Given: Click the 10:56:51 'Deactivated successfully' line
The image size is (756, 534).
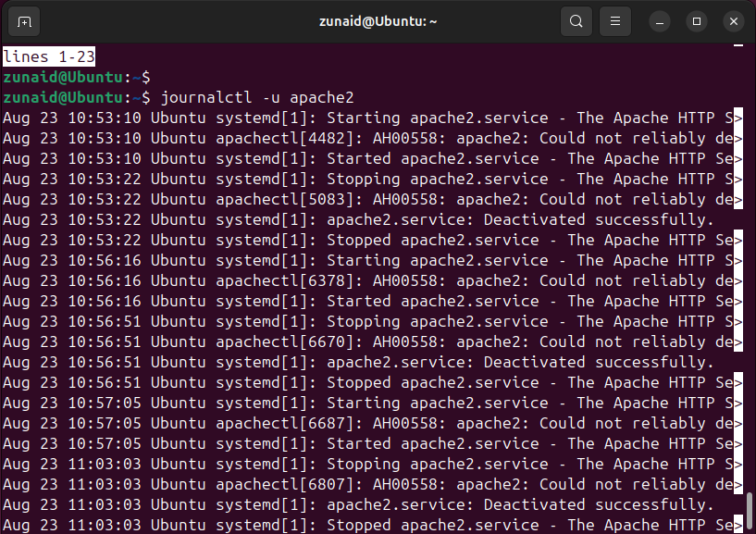Looking at the screenshot, I should click(x=358, y=362).
